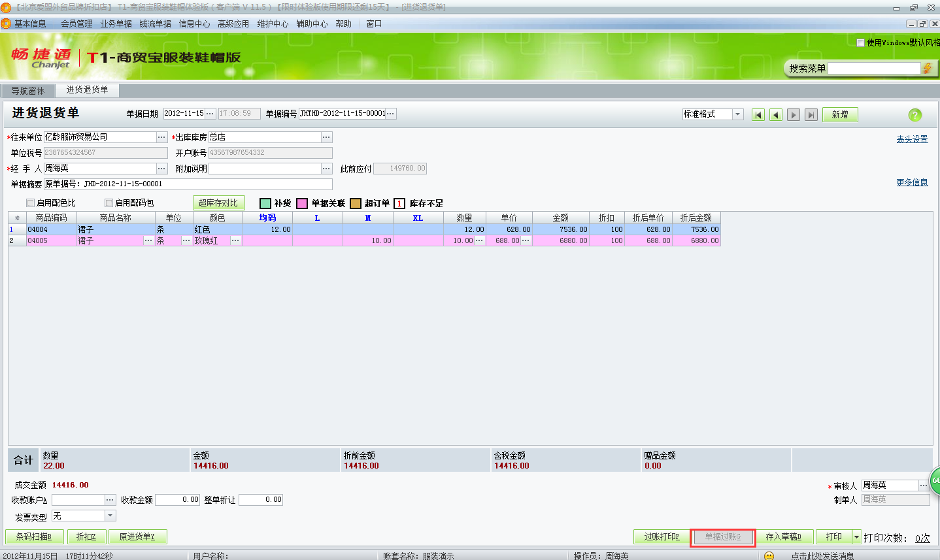940x560 pixels.
Task: Switch to the 进货退货单 tab
Action: pos(87,90)
